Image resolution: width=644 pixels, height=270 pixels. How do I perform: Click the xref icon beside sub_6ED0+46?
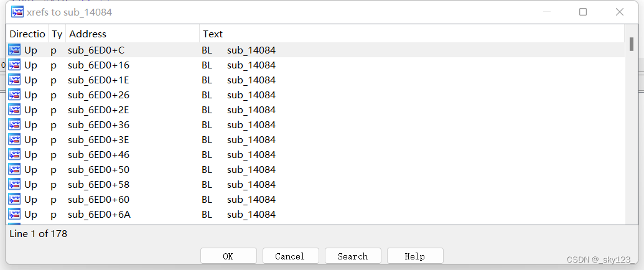pos(14,154)
